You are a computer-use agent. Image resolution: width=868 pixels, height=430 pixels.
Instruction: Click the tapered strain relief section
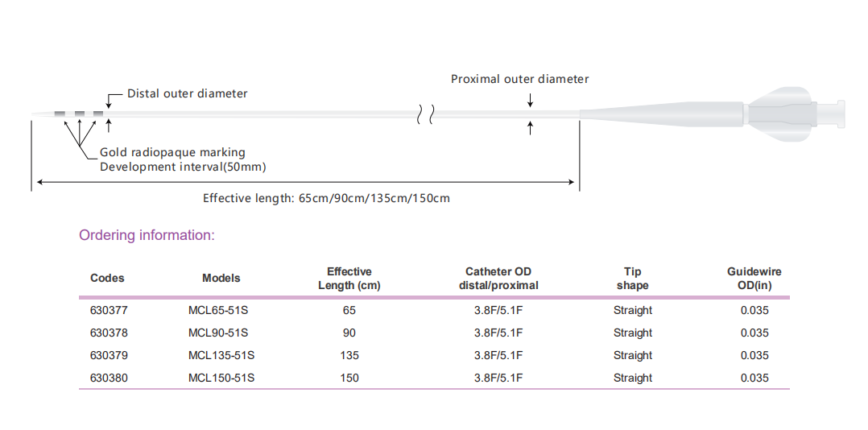[x=662, y=114]
